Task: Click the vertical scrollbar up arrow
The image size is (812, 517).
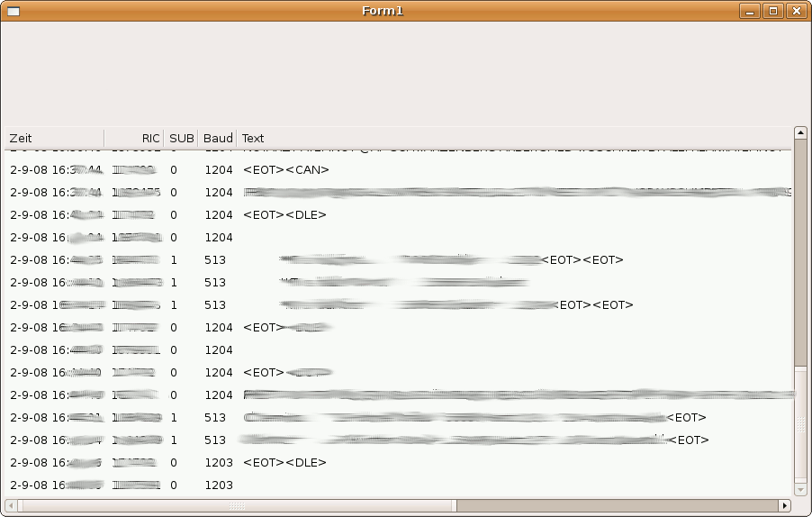Action: [x=800, y=133]
